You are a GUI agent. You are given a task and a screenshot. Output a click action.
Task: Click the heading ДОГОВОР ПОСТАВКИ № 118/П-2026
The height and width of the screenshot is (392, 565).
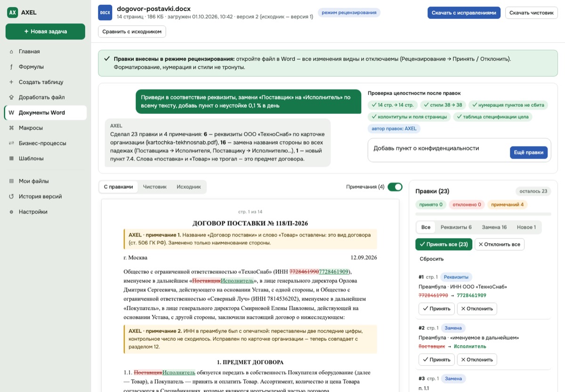pyautogui.click(x=250, y=223)
